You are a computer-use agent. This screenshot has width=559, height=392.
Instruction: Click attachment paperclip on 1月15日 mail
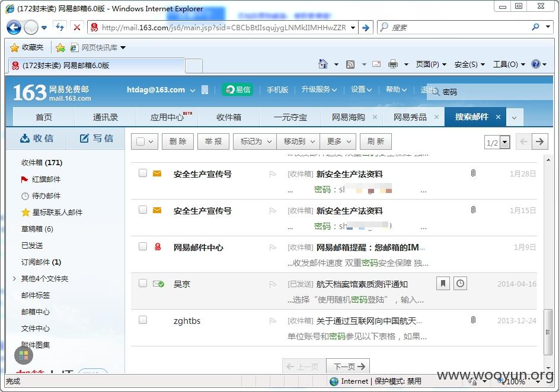(x=473, y=210)
